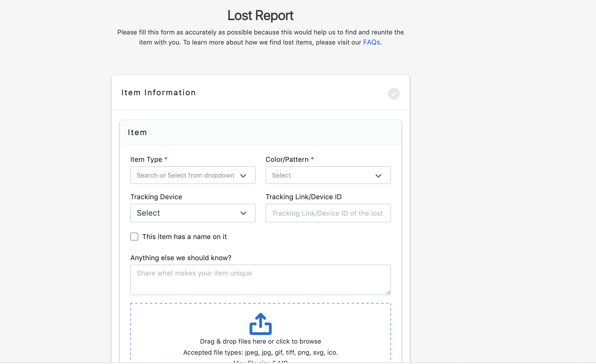Image resolution: width=596 pixels, height=364 pixels.
Task: Click the "Share what makes your item unique" textarea
Action: tap(260, 280)
